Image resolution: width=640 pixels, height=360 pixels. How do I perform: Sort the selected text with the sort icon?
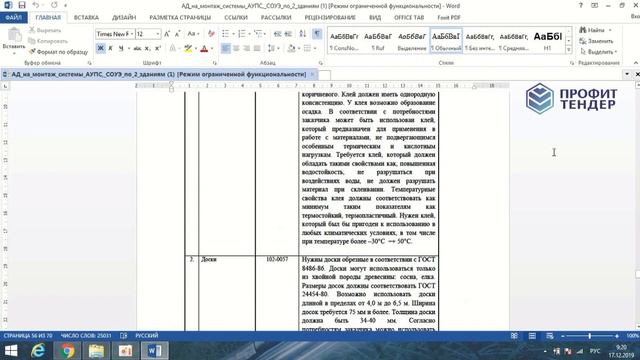pyautogui.click(x=302, y=34)
